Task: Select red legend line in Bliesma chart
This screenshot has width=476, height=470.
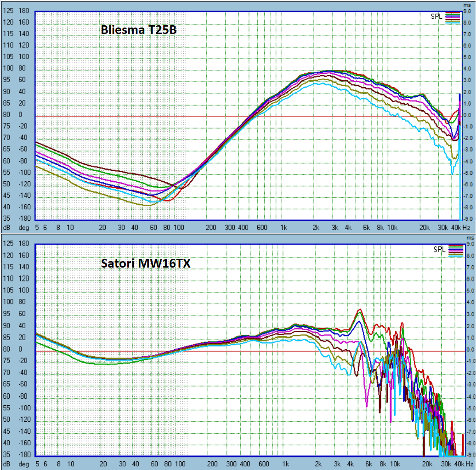Action: (x=453, y=13)
